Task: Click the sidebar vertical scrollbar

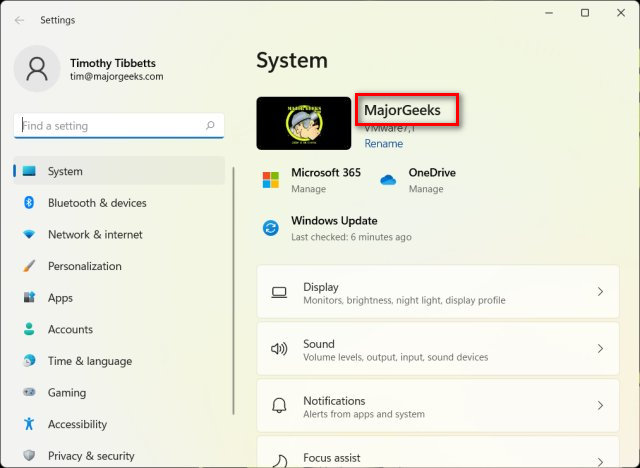Action: tap(233, 291)
